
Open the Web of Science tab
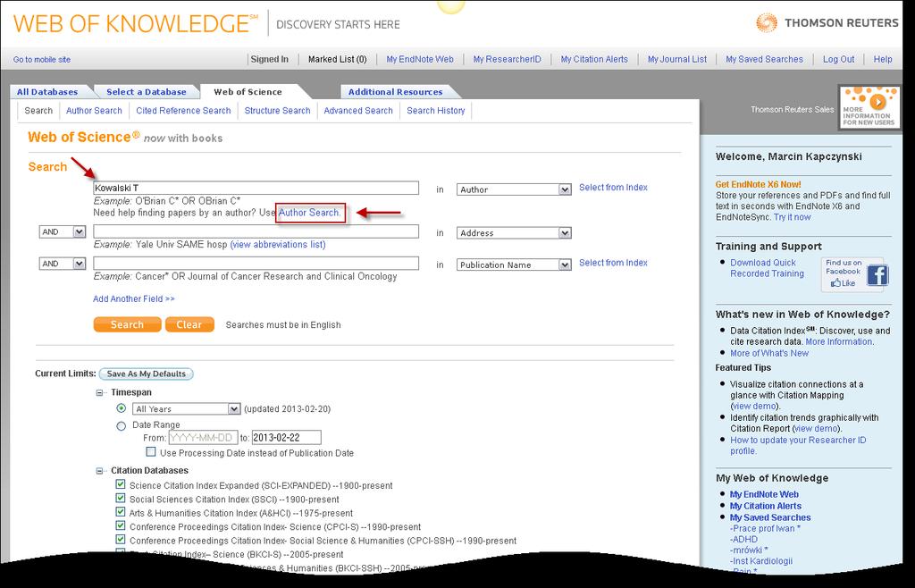tap(248, 91)
